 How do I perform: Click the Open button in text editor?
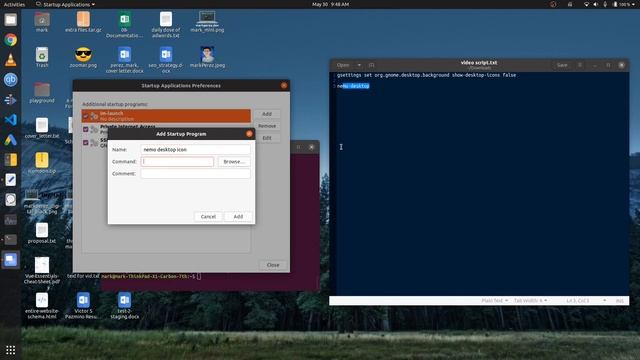[343, 65]
